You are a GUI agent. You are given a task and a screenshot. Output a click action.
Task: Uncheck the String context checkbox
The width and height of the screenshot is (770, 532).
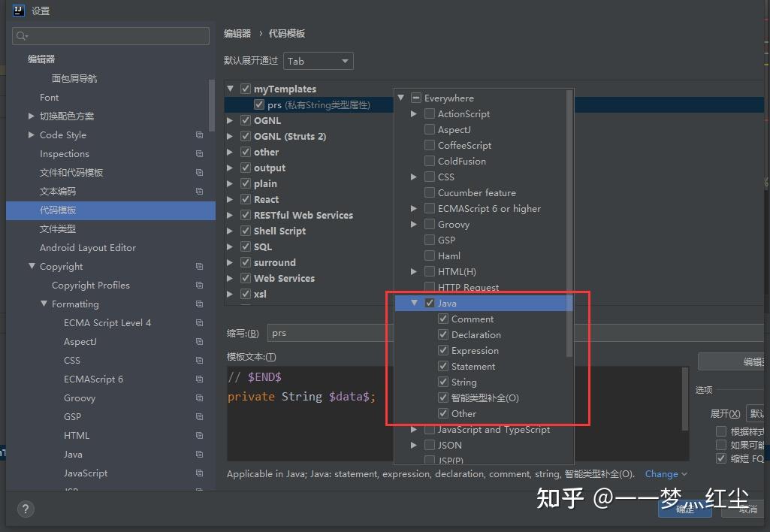click(443, 382)
